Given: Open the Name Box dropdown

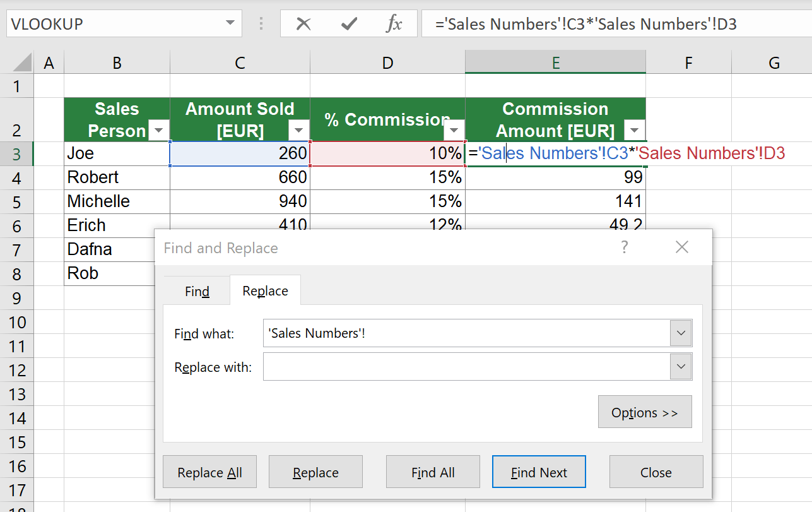Looking at the screenshot, I should click(230, 23).
